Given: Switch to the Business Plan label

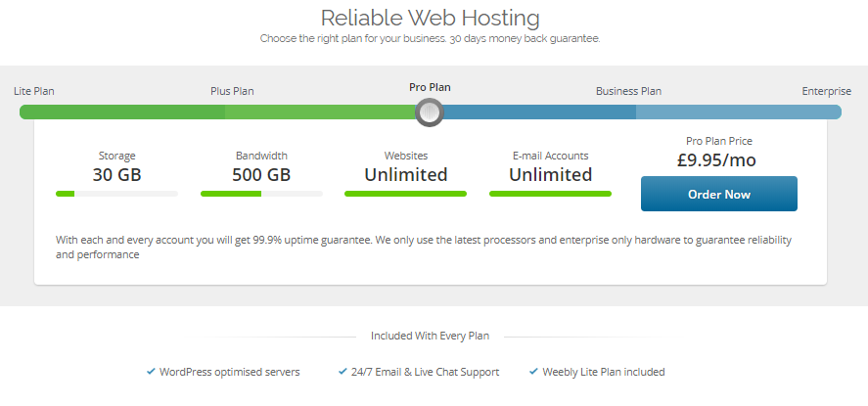Looking at the screenshot, I should pyautogui.click(x=628, y=91).
